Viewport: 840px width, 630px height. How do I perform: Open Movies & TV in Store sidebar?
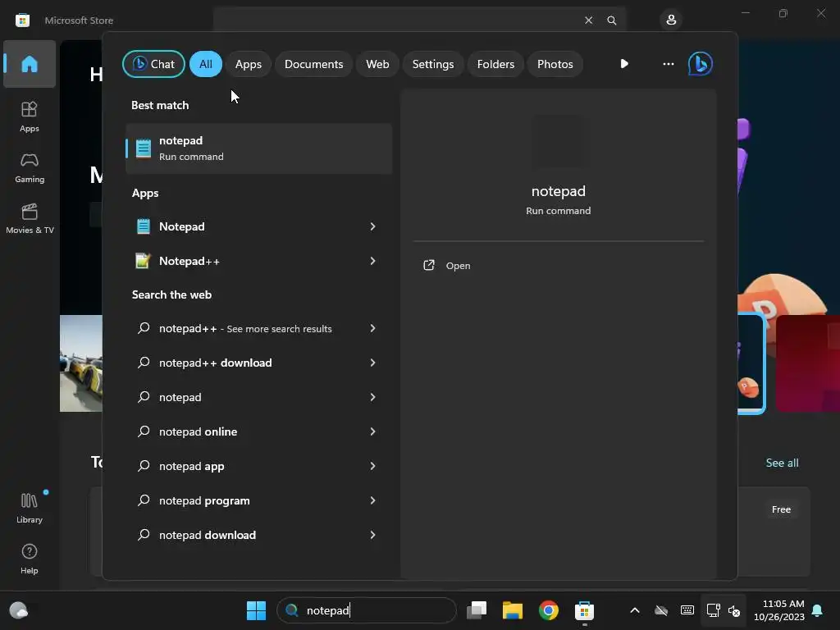(x=30, y=218)
